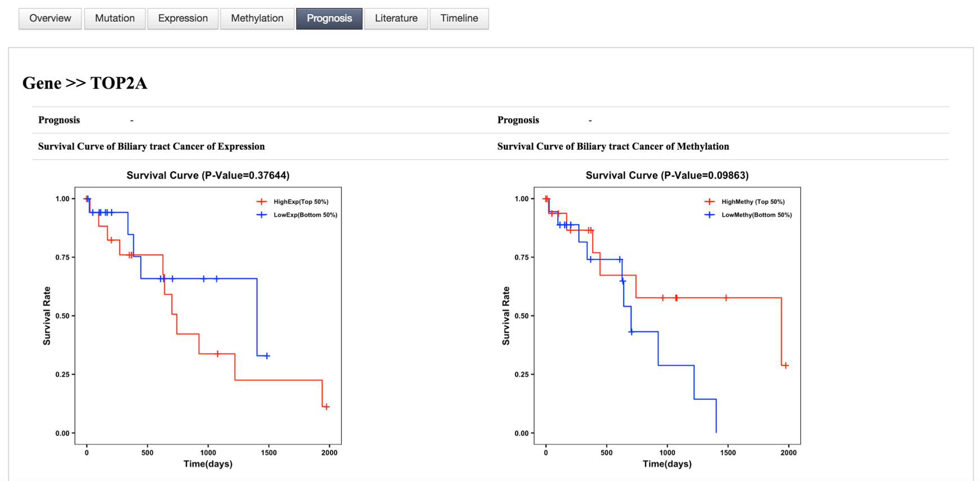Open the Timeline tab
This screenshot has width=980, height=481.
click(x=459, y=19)
